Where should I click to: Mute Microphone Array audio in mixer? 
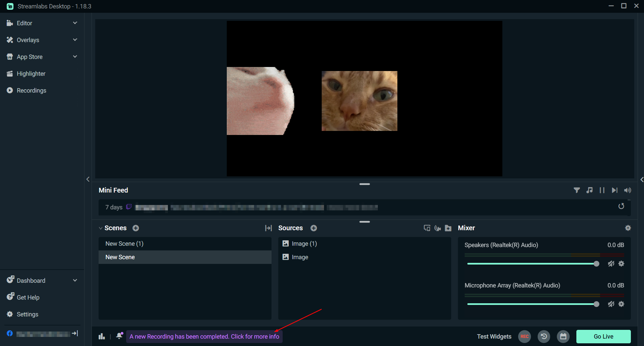click(x=611, y=304)
